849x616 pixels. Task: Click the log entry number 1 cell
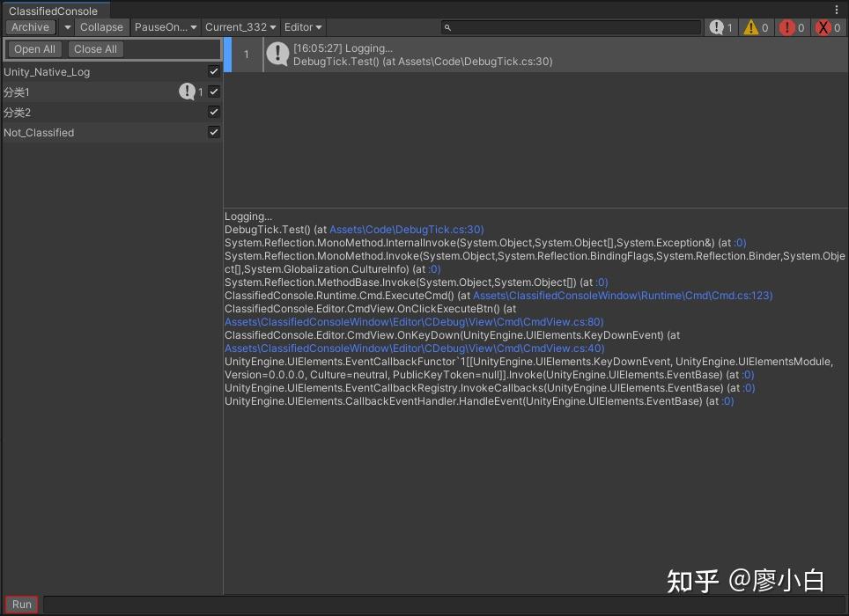(247, 55)
